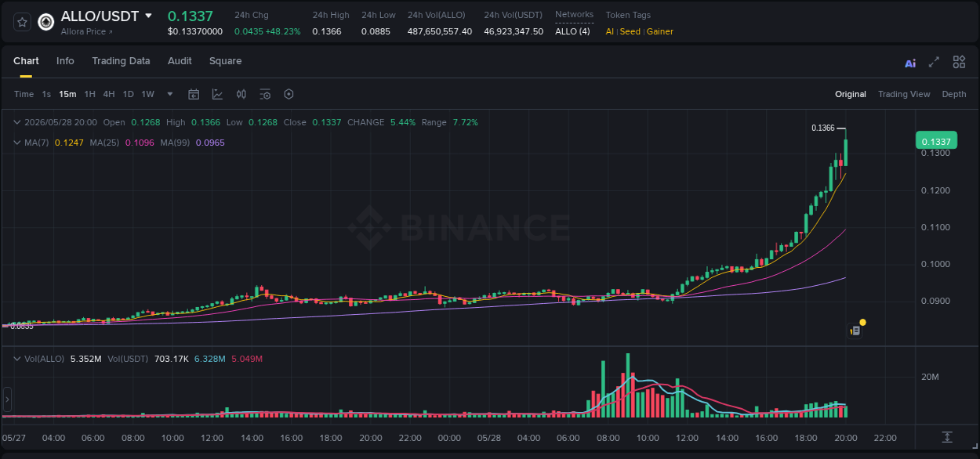This screenshot has height=459, width=980.
Task: Select the 1H interval
Action: pos(89,94)
